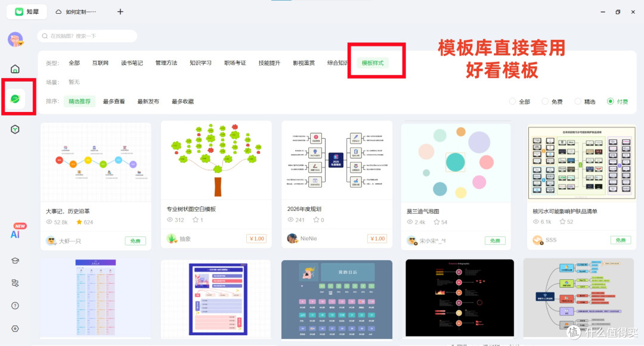
Task: Filter type by 技能提升
Action: coord(269,63)
